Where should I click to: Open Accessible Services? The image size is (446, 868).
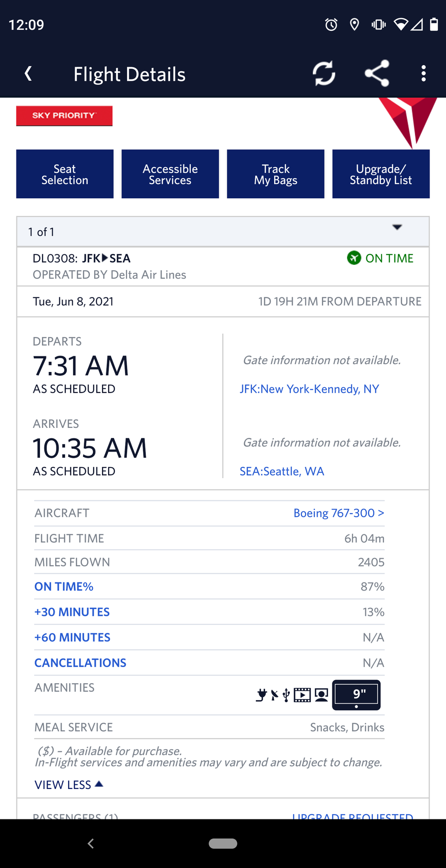[170, 174]
